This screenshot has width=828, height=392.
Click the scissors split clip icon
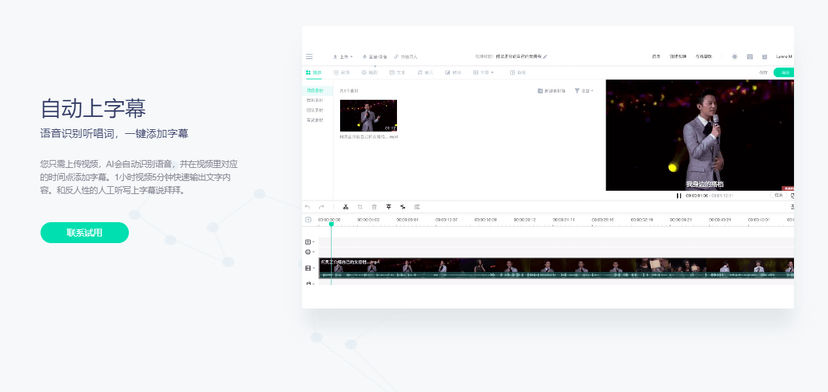pos(345,207)
